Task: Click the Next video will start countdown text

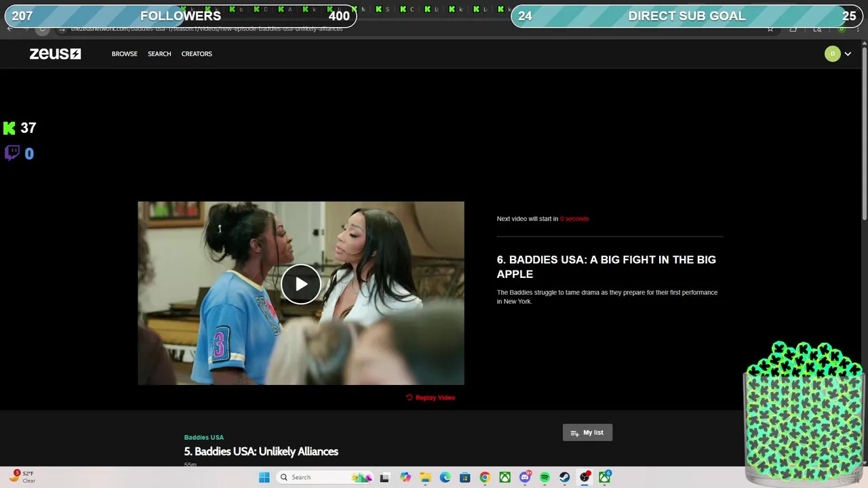Action: 542,219
